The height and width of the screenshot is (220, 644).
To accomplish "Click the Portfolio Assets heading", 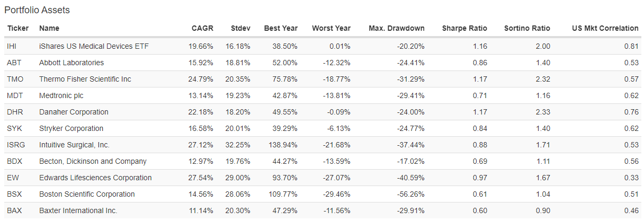I will 37,10.
